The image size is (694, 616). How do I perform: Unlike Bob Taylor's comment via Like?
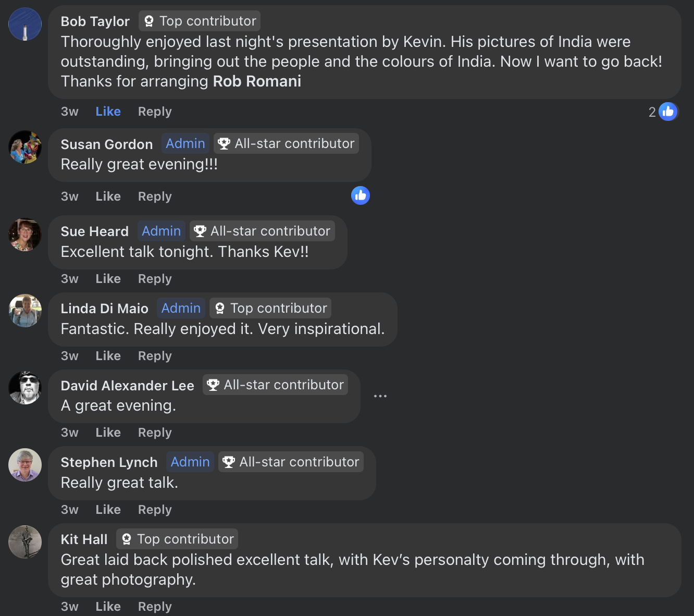click(x=108, y=112)
